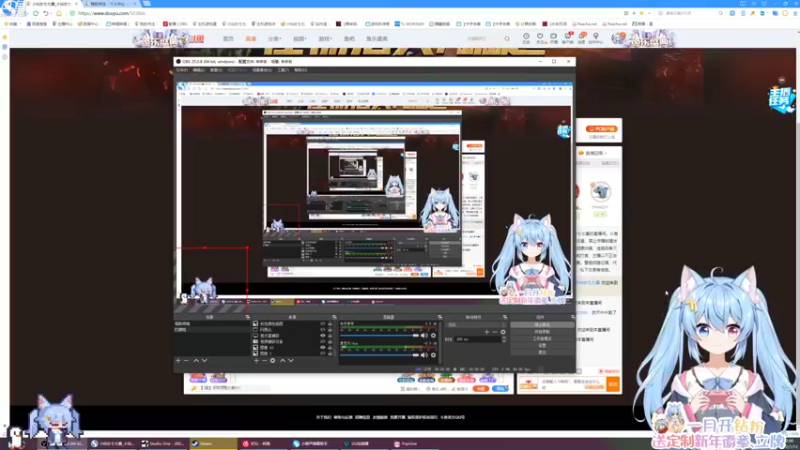Click Studio Mode button in OBS Controls
The height and width of the screenshot is (450, 800).
(542, 338)
